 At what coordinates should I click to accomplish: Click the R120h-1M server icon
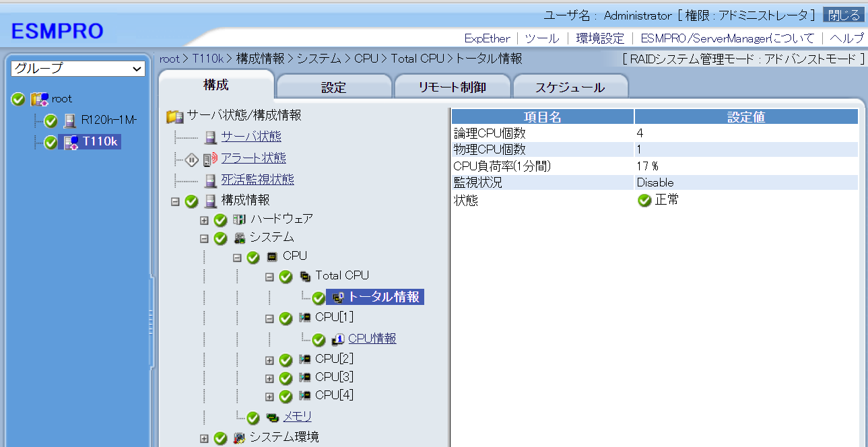[69, 121]
